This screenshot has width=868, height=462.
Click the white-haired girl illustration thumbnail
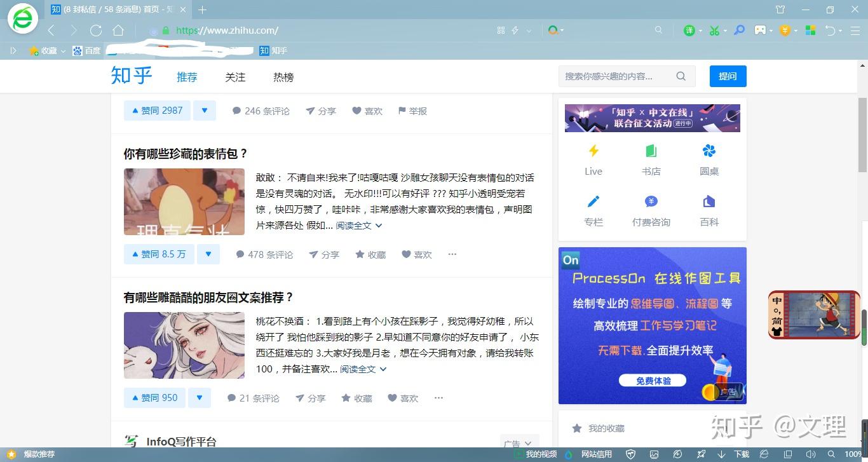coord(184,345)
